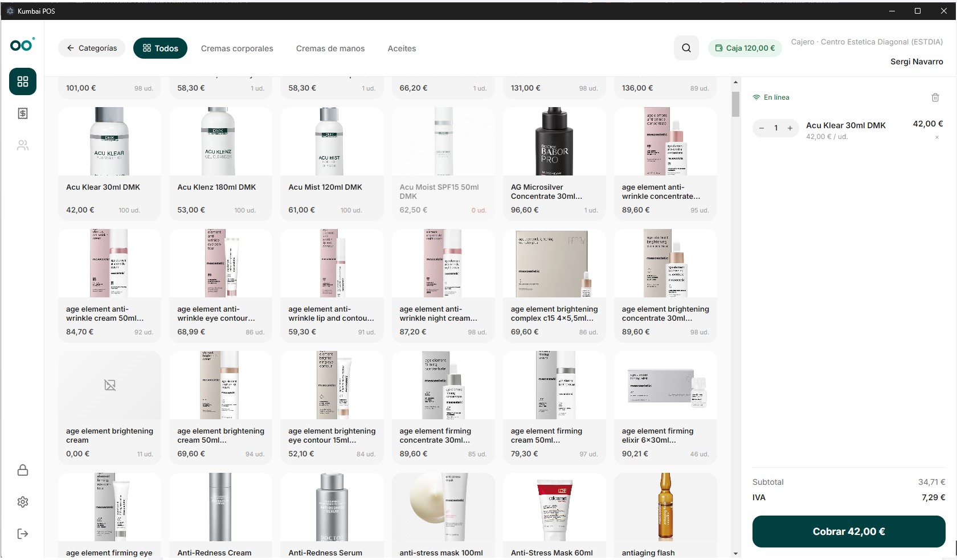Add age element anti-wrinkle concentrate card
Viewport: 957px width, 560px height.
(665, 163)
